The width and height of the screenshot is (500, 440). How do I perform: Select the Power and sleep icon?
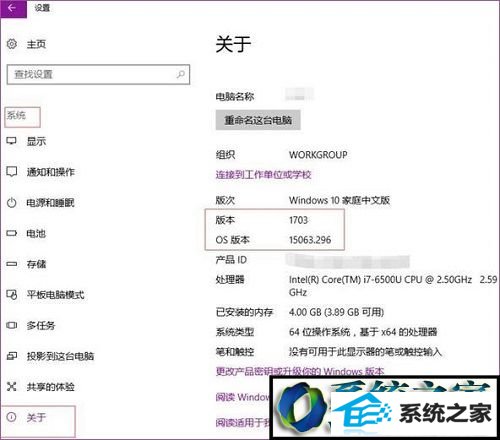[x=12, y=203]
